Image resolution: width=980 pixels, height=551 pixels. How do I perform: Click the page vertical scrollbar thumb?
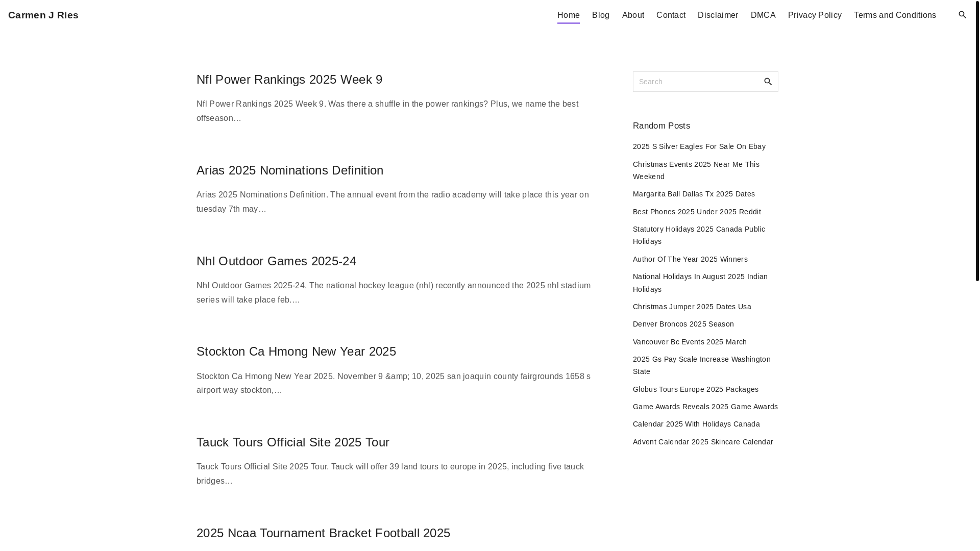[977, 140]
